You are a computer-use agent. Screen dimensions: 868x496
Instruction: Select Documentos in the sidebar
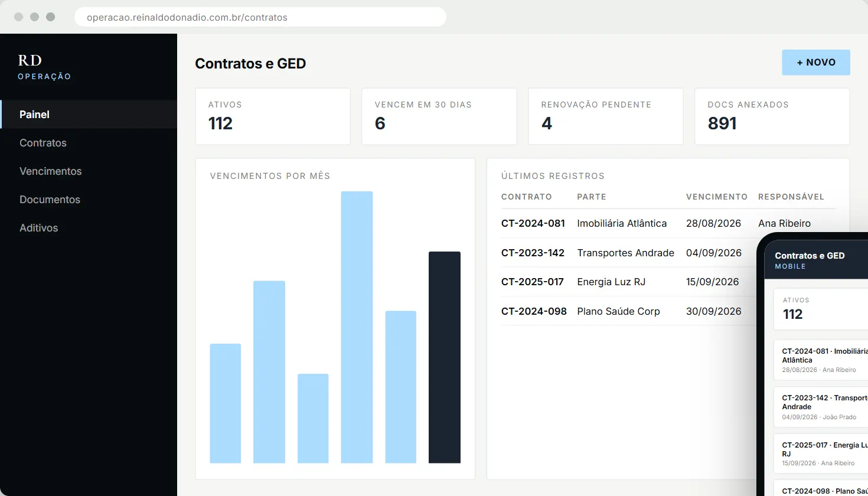[x=89, y=200]
